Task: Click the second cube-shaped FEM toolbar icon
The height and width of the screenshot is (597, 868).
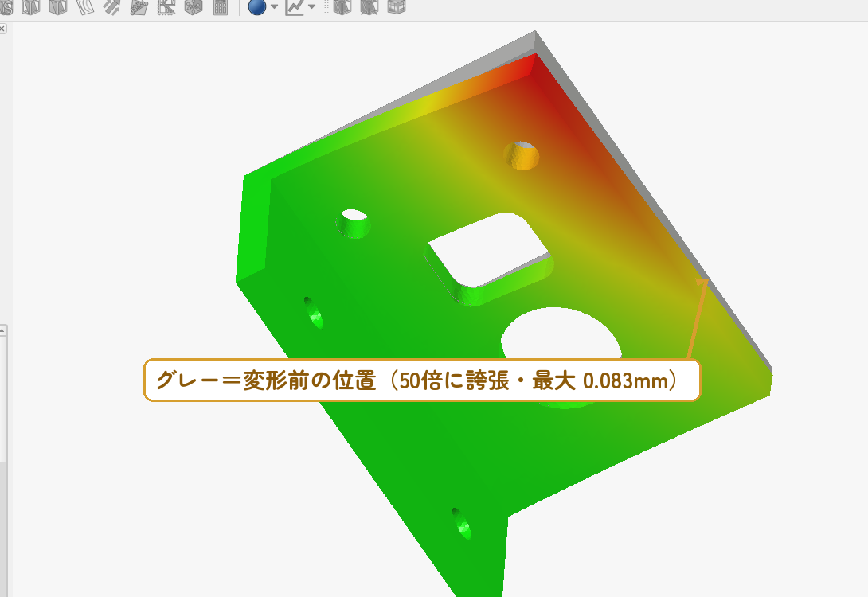Action: pos(57,6)
